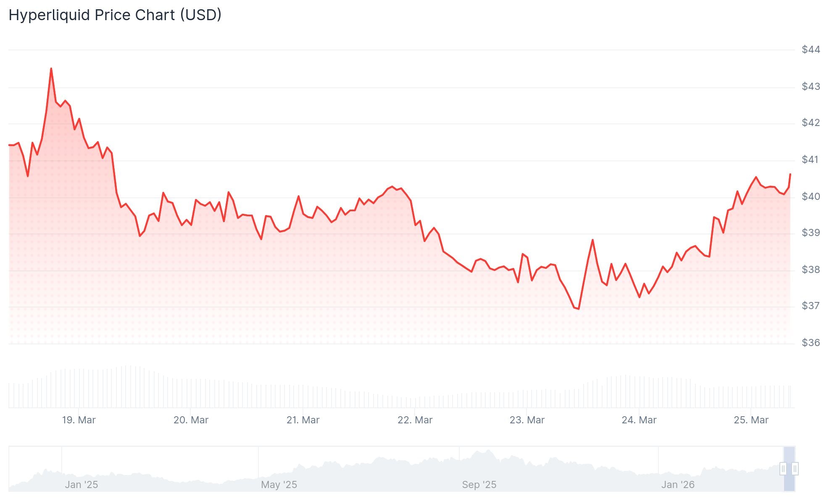Click the highest price peak on the line
Screen dimensions: 829x504
51,68
